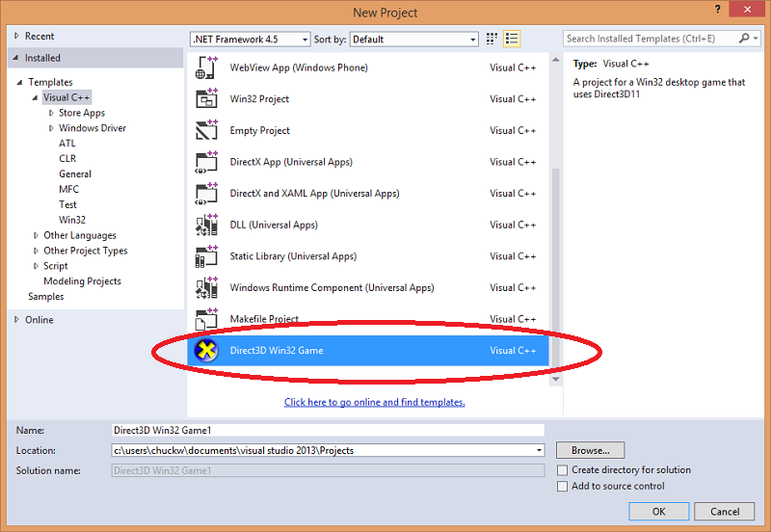Expand the Store Apps node
Image resolution: width=771 pixels, height=532 pixels.
tap(51, 113)
